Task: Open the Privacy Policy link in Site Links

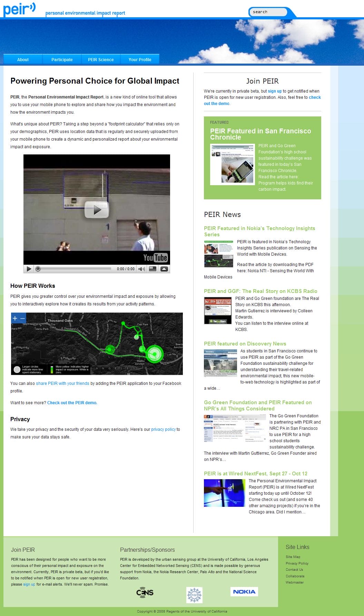Action: coord(297,563)
